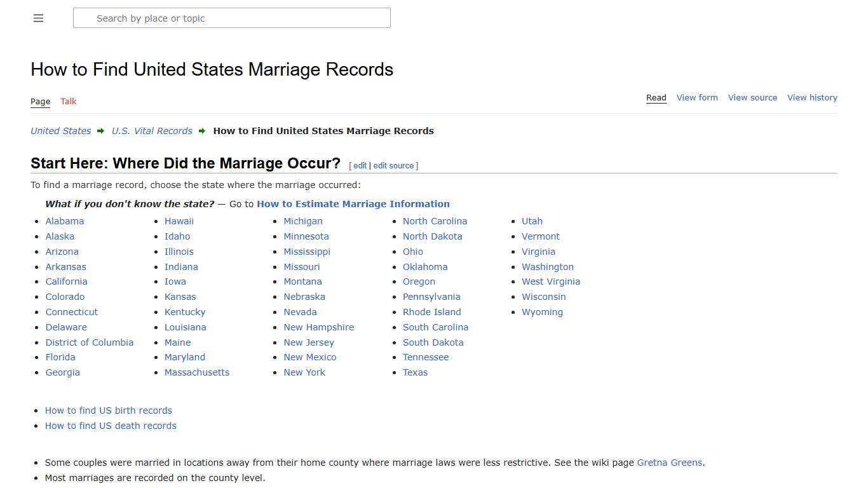Follow the United States breadcrumb link

coord(60,131)
